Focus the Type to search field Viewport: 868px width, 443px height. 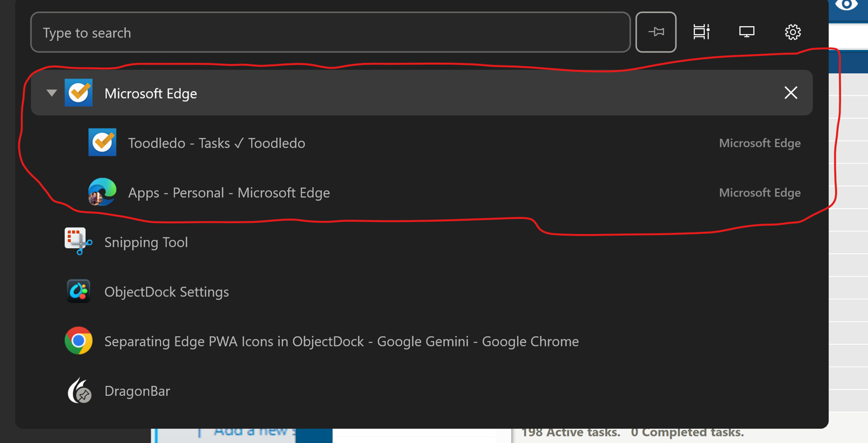[x=330, y=32]
